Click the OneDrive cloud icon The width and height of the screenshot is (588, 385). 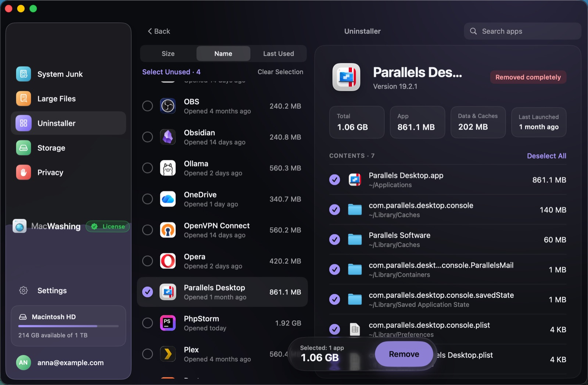pyautogui.click(x=168, y=199)
